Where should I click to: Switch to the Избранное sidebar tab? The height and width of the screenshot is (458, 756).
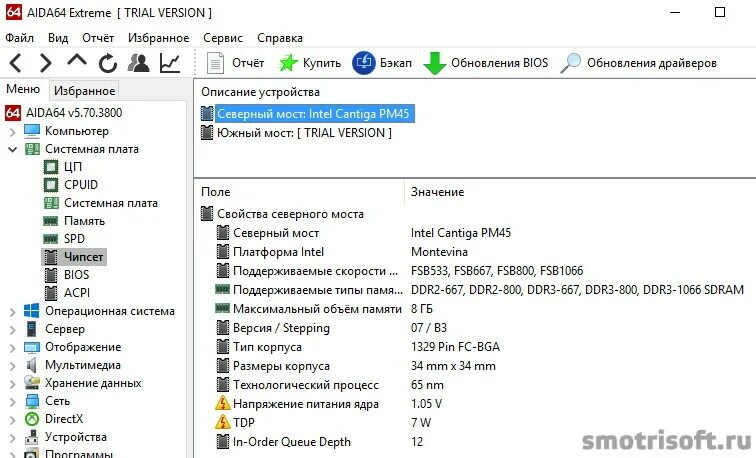coord(84,91)
